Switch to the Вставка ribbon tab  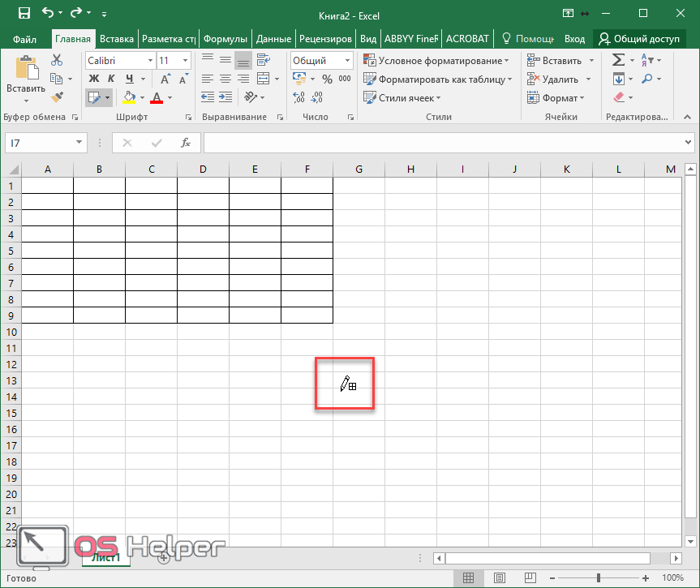pyautogui.click(x=117, y=38)
